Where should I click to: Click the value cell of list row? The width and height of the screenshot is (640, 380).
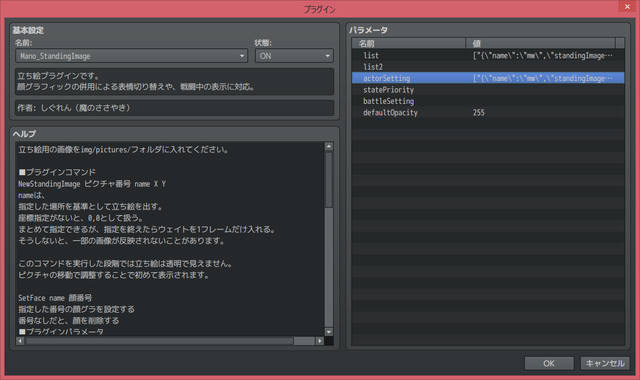[544, 56]
